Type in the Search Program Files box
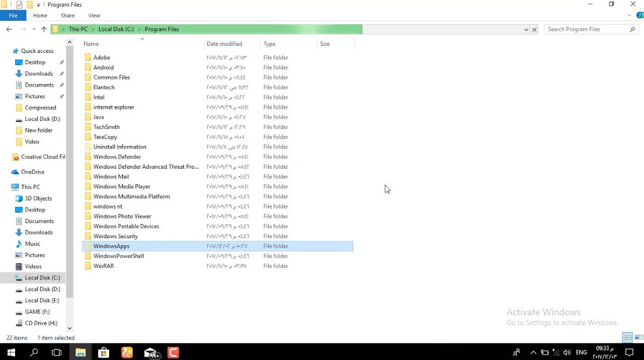 [586, 29]
